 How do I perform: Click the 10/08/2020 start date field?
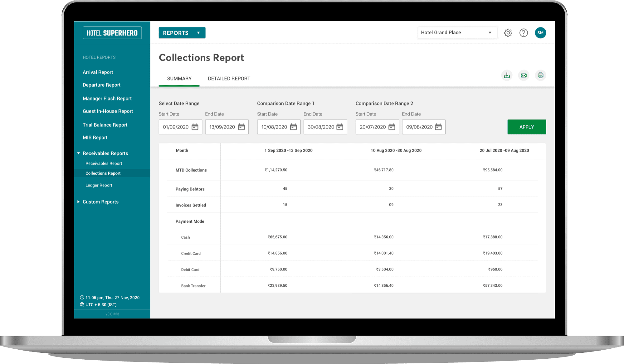tap(274, 127)
